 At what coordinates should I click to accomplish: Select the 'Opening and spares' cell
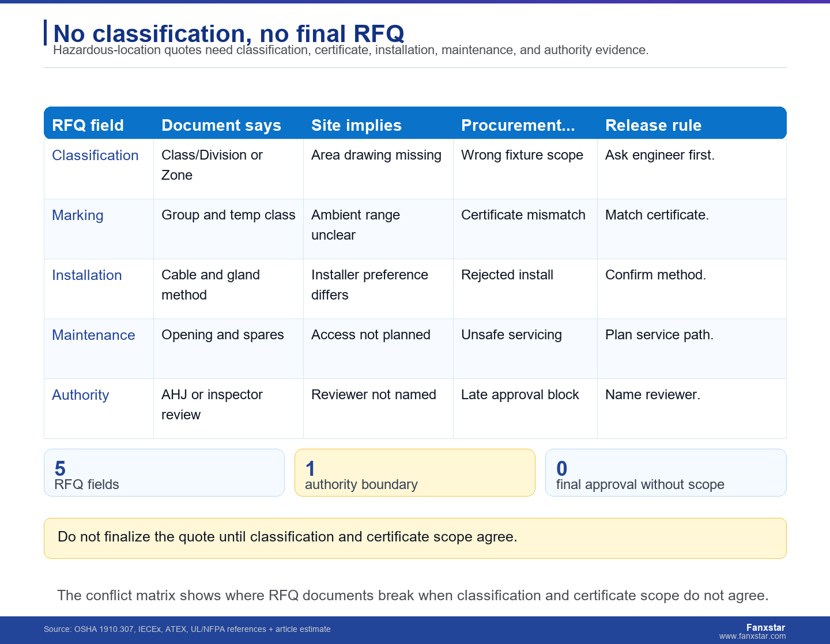tap(228, 349)
